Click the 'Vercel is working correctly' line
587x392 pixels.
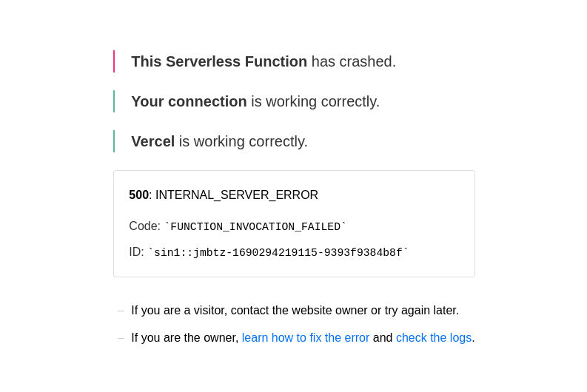pos(219,141)
